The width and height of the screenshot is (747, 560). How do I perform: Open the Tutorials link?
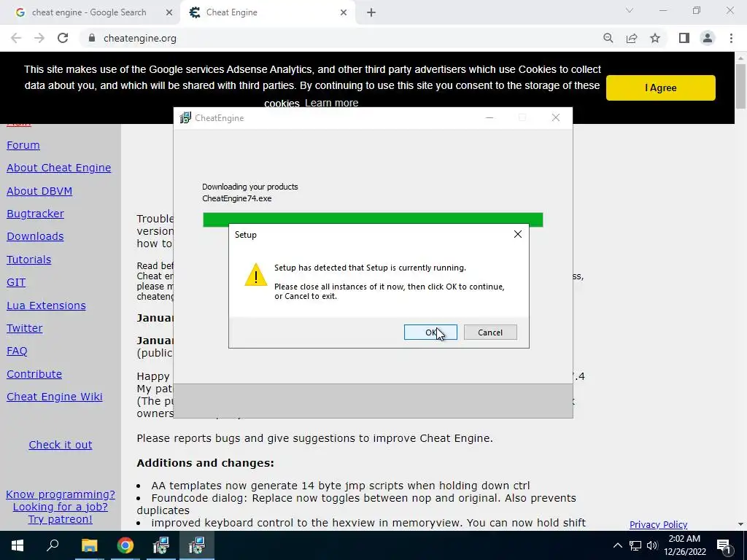(28, 260)
